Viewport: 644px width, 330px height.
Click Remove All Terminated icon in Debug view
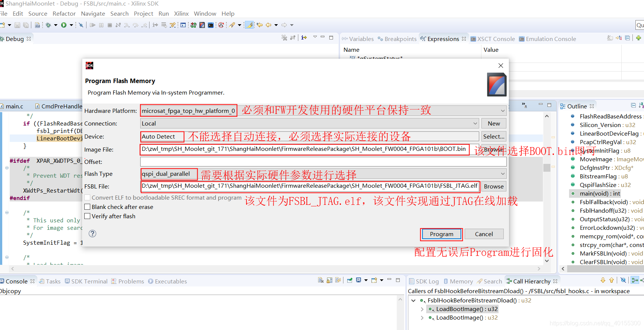(x=284, y=38)
